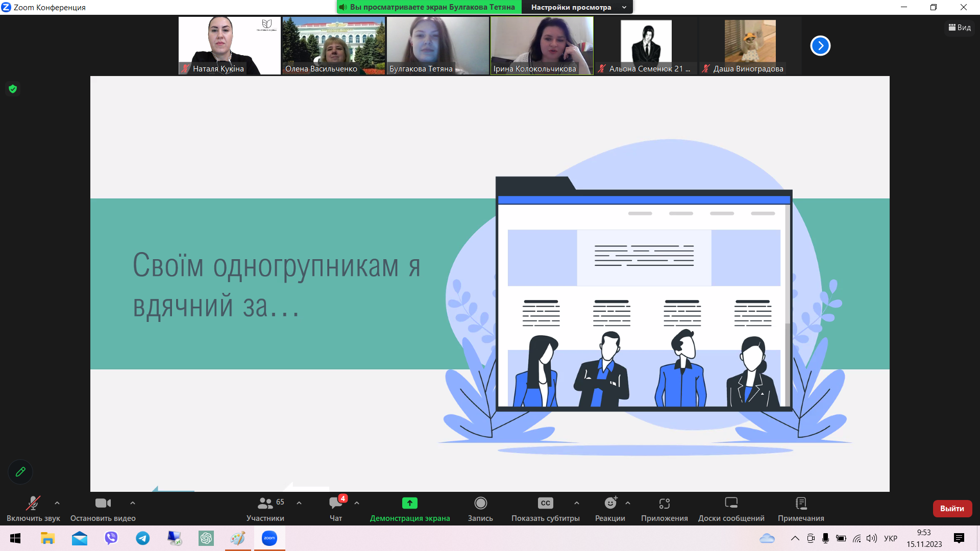Click the green encryption shield icon
The width and height of the screenshot is (980, 551).
[13, 89]
